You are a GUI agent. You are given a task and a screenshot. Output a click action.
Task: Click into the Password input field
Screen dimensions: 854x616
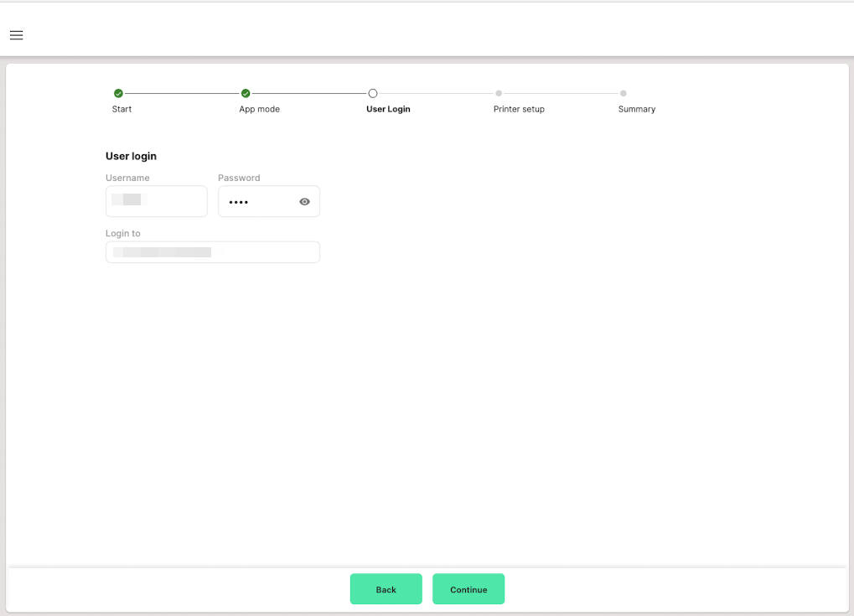(x=256, y=202)
